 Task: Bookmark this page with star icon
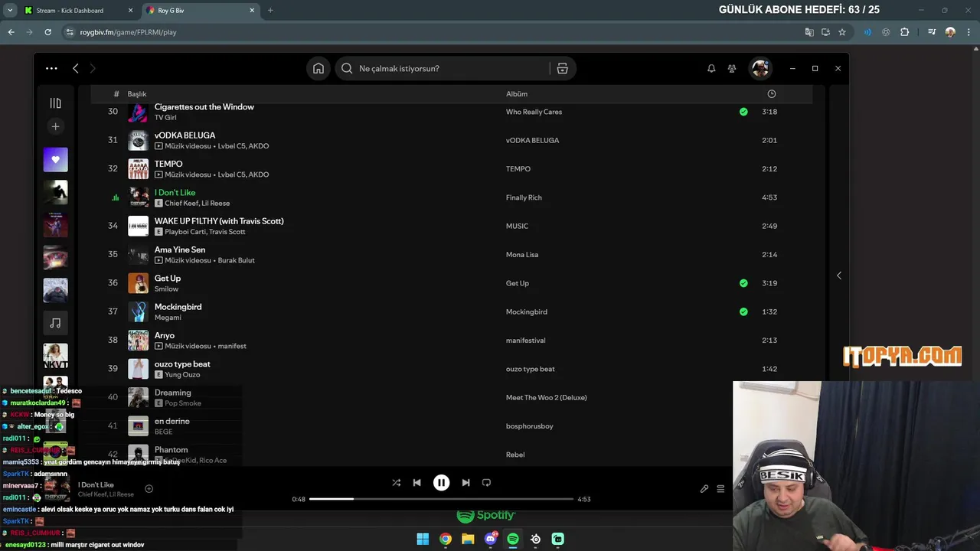[x=842, y=32]
